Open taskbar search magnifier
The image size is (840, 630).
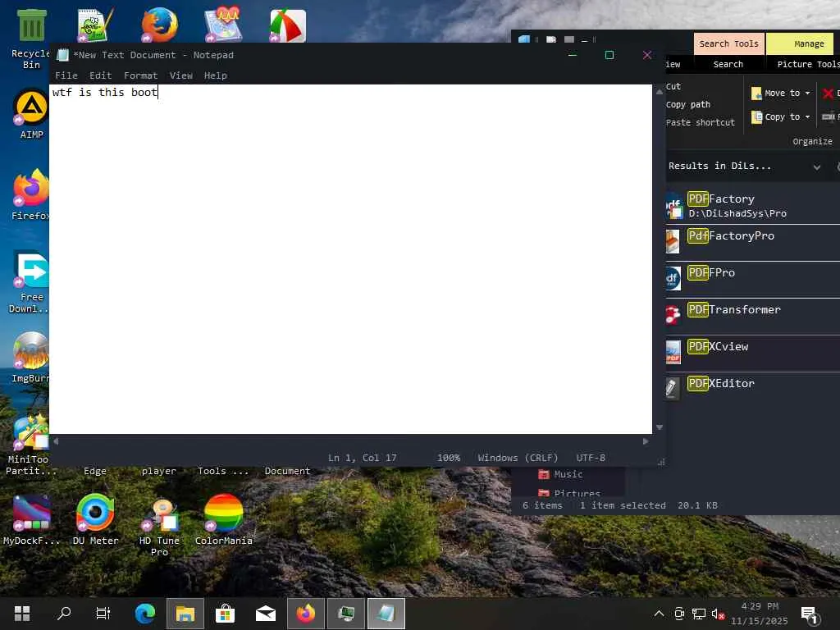64,613
